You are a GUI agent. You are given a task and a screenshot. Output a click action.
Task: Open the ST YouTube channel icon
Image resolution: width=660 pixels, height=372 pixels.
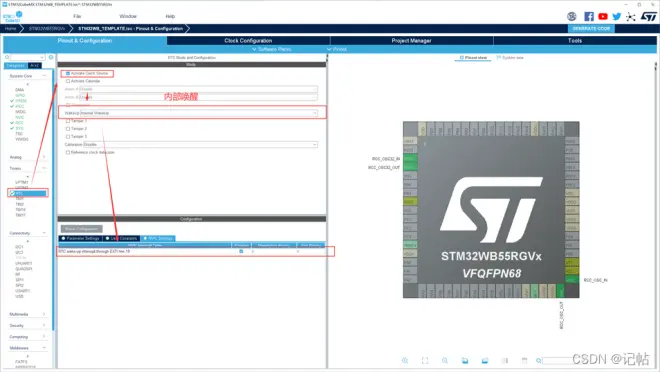coord(603,16)
